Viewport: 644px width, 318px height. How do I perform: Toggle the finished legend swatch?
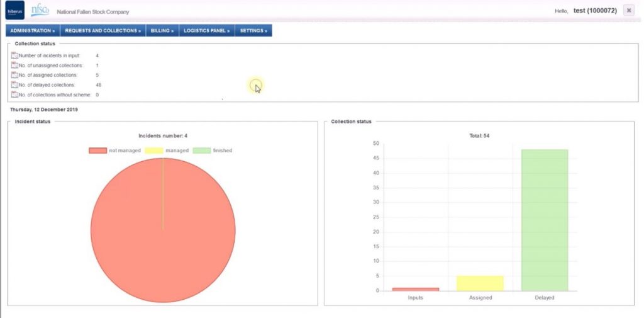202,150
